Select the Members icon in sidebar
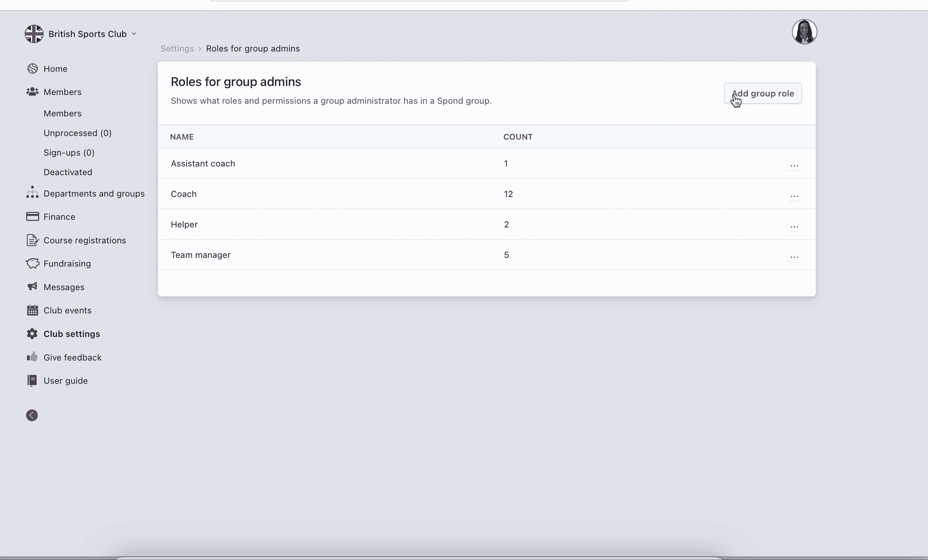This screenshot has width=928, height=560. tap(32, 92)
